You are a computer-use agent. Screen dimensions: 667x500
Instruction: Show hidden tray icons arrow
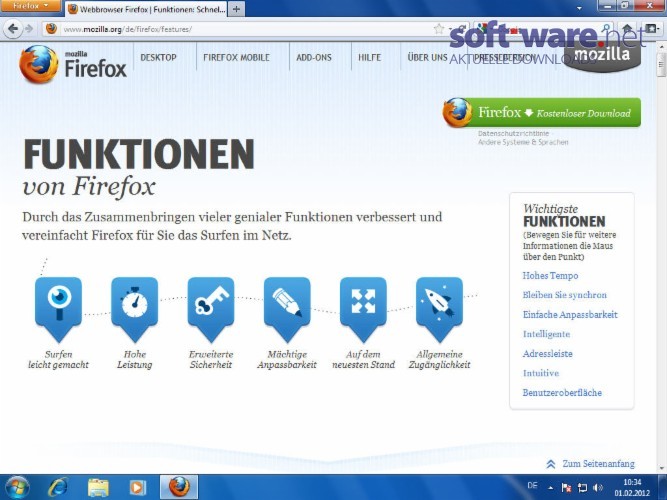click(x=550, y=488)
